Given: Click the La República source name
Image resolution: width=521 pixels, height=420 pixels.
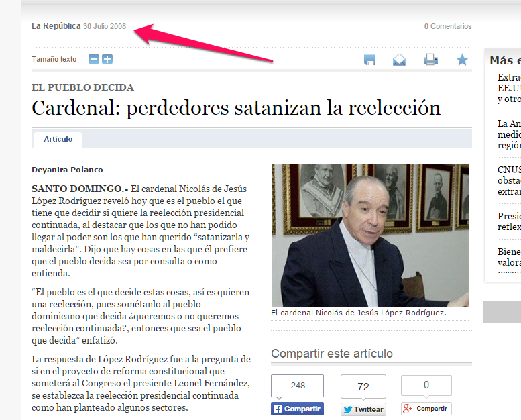Looking at the screenshot, I should coord(56,26).
